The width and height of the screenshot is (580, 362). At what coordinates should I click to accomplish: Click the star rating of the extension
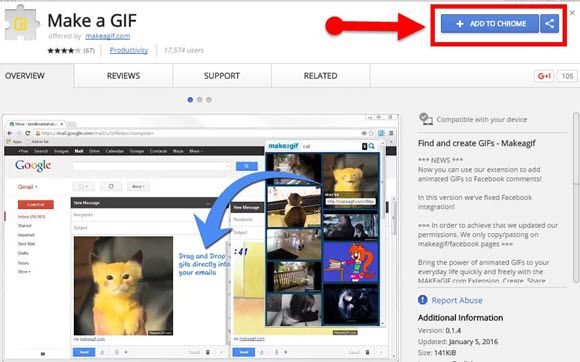pos(64,51)
